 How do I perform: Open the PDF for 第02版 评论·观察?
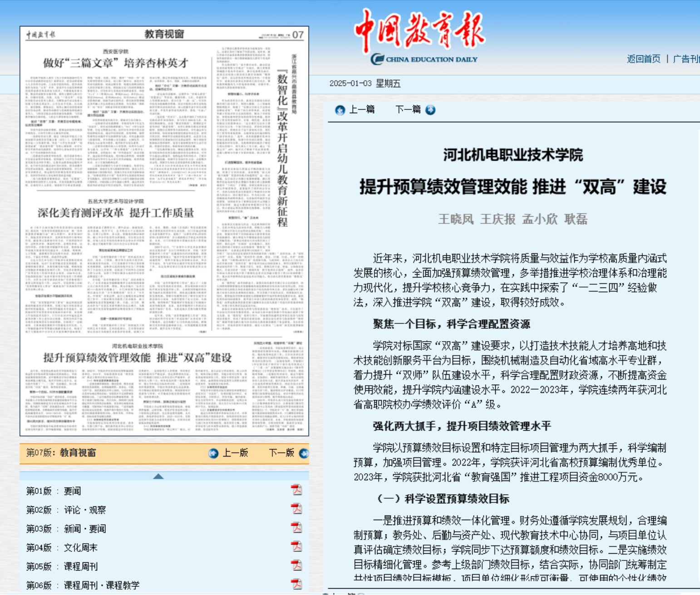(x=296, y=509)
